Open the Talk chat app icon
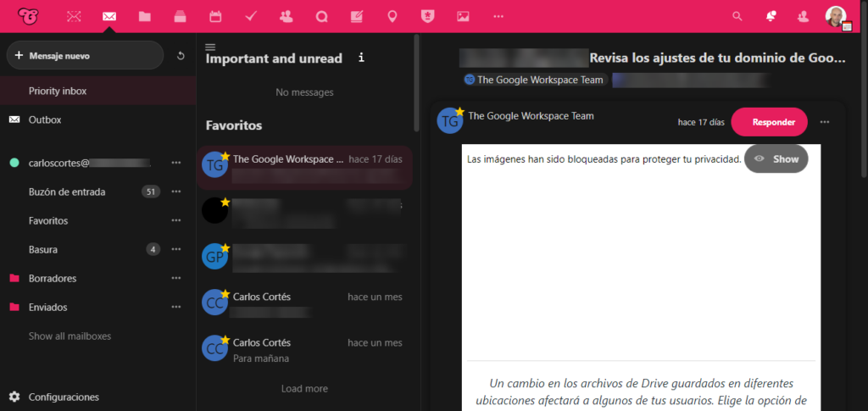 pos(321,17)
